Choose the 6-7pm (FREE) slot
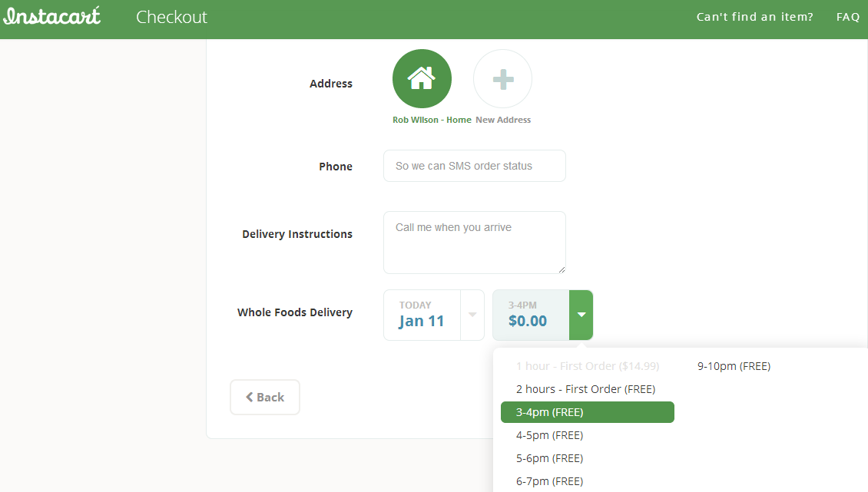Image resolution: width=868 pixels, height=492 pixels. (x=549, y=481)
